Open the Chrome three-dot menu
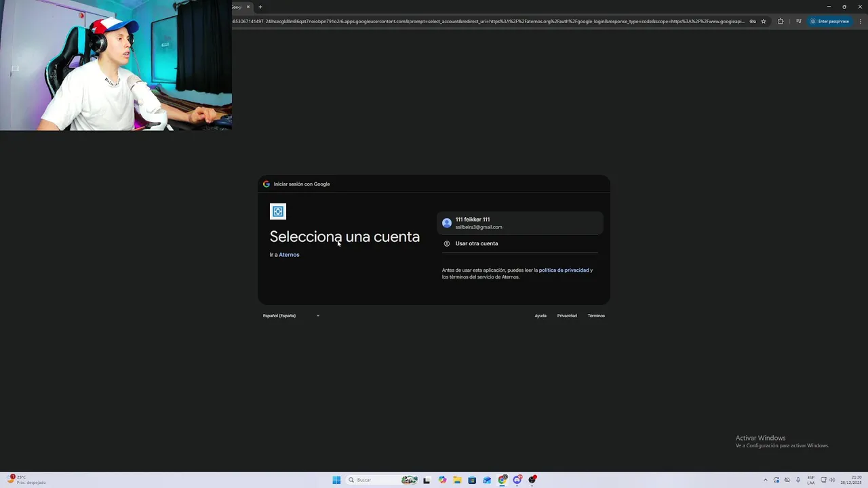 tap(861, 21)
